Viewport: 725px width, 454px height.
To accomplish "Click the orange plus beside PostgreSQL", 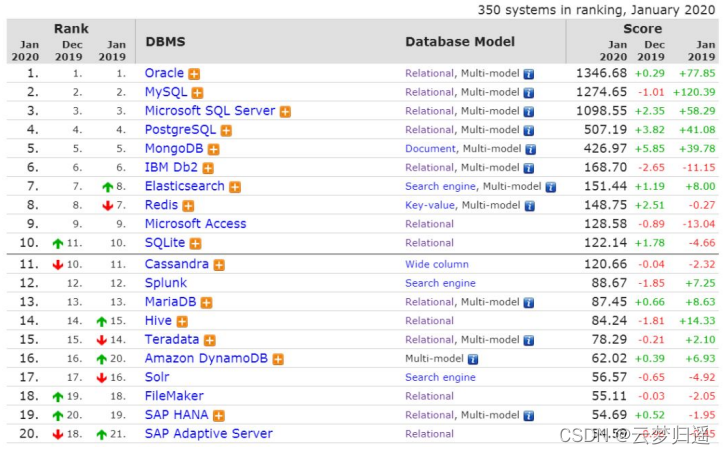I will [226, 131].
